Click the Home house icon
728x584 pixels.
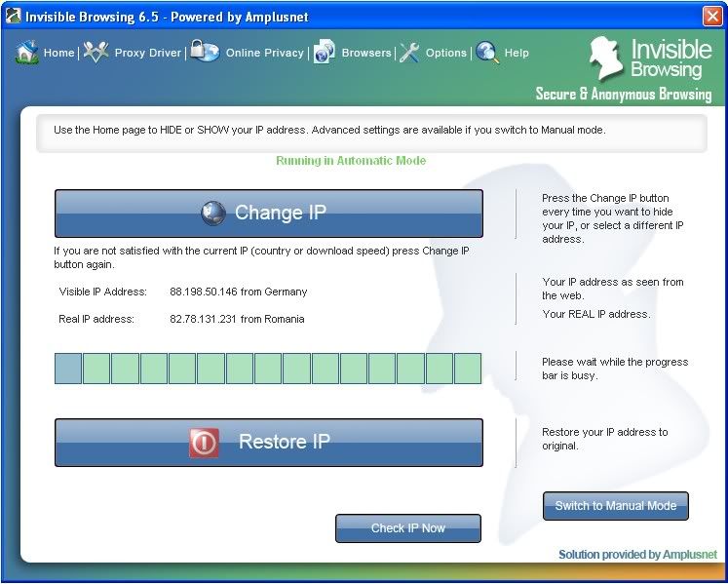26,53
